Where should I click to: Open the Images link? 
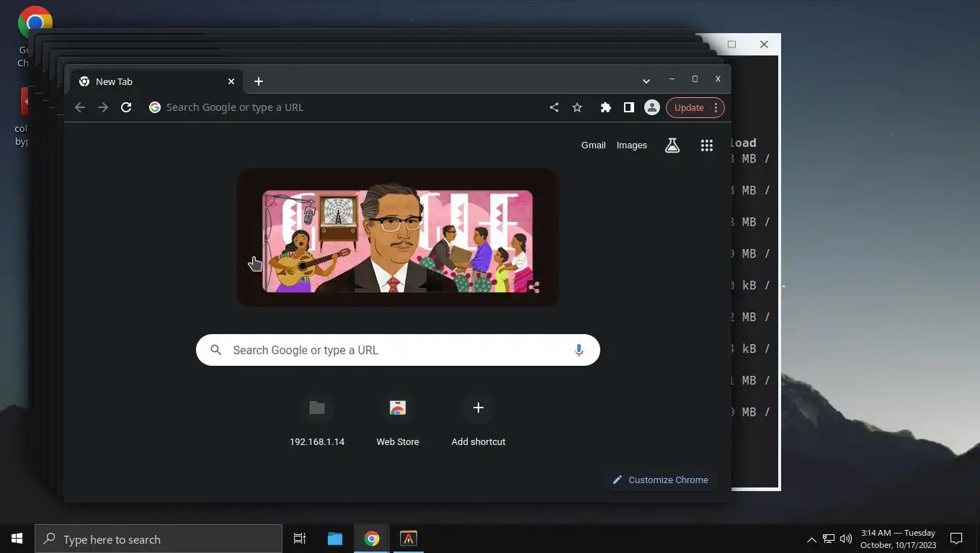[632, 145]
